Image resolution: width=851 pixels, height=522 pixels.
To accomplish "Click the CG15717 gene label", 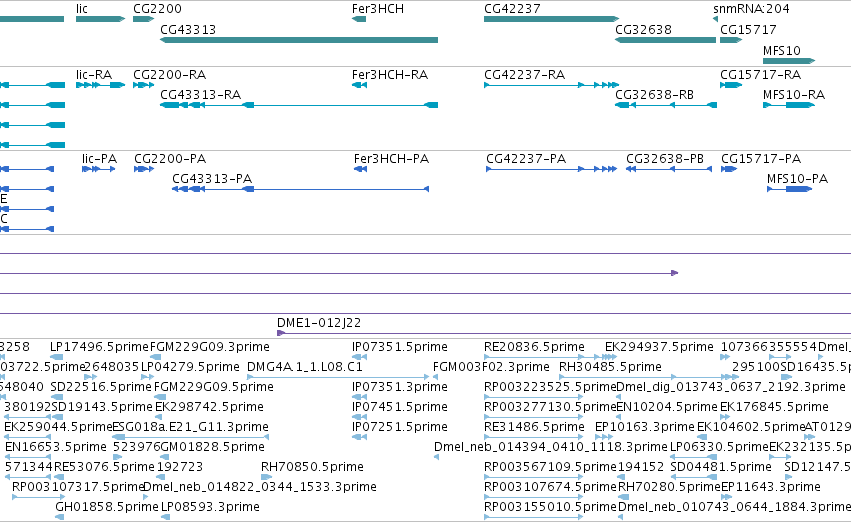I will coord(748,29).
